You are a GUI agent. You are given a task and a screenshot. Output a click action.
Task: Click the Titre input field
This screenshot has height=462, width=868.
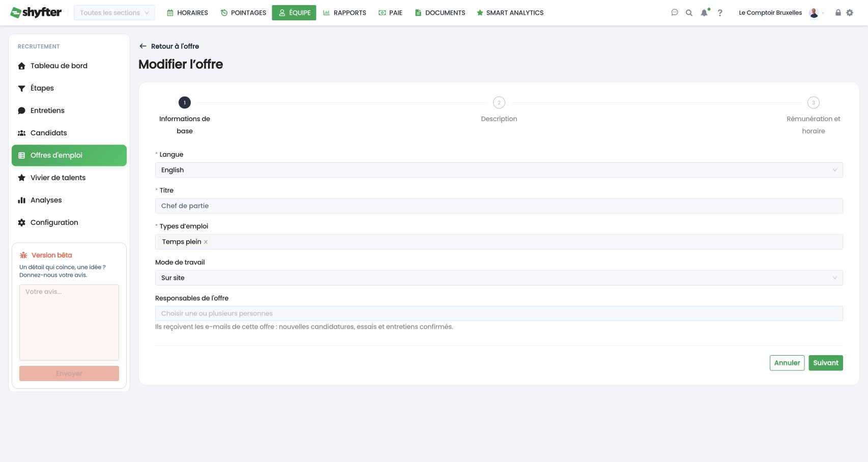[499, 206]
